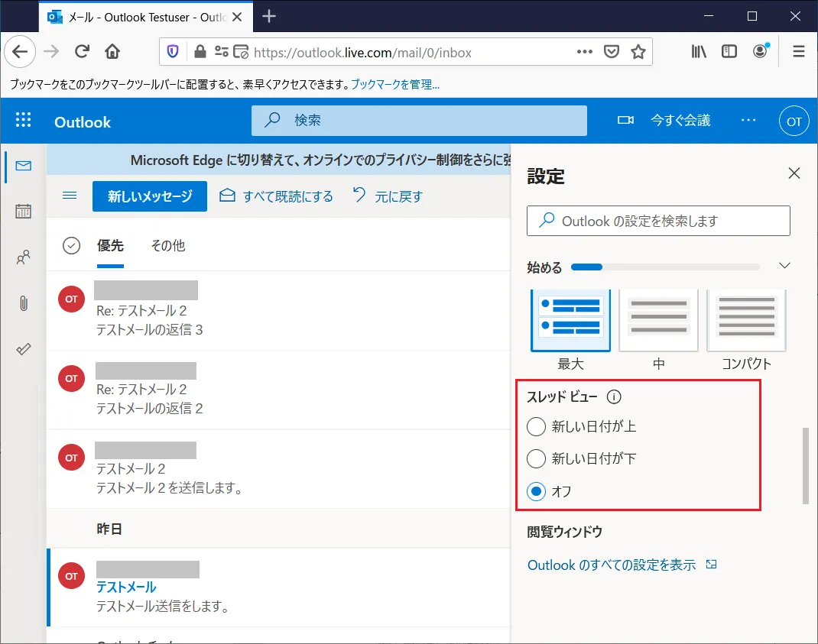The image size is (818, 644).
Task: Toggle the folder pane hamburger icon
Action: (x=70, y=196)
